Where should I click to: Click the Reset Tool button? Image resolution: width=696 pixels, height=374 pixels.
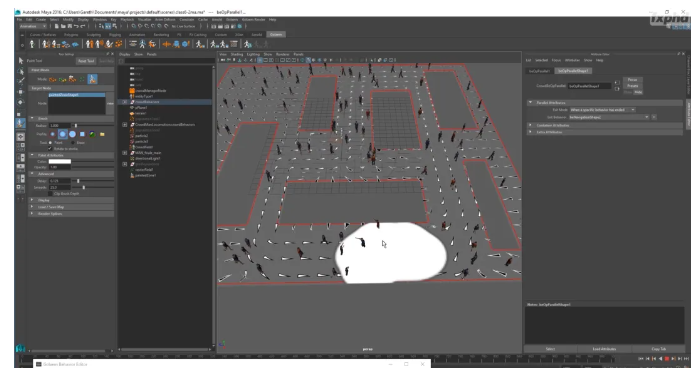point(86,61)
